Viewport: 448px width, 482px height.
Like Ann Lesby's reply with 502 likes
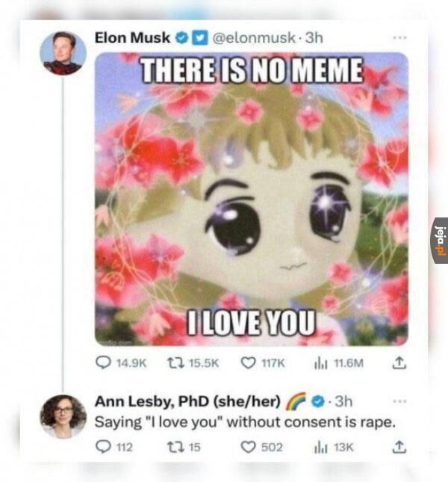click(261, 447)
